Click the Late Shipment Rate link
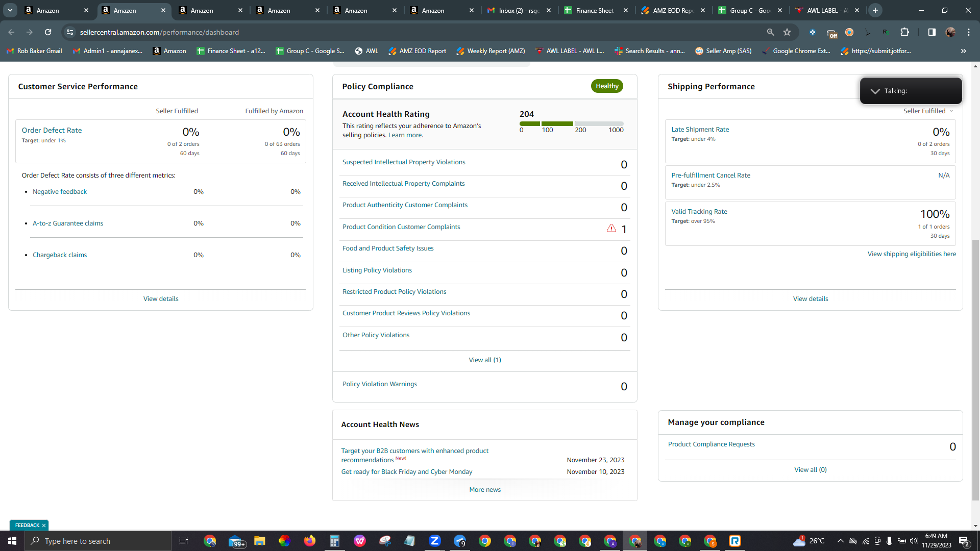 (700, 130)
